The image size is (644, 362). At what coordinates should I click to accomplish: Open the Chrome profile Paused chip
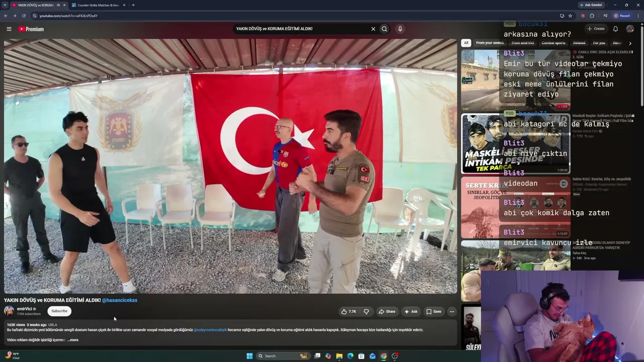click(x=622, y=16)
